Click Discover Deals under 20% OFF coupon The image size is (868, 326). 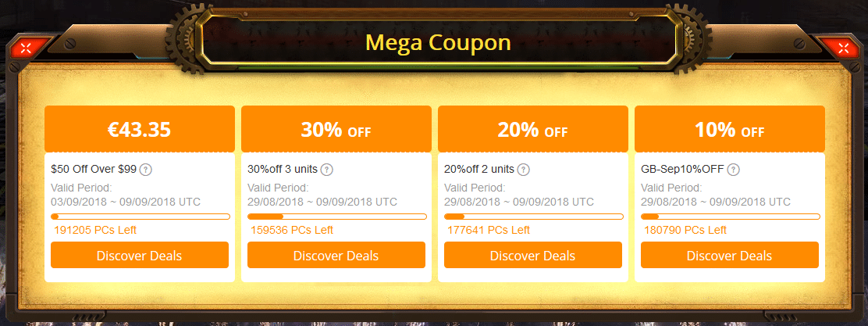(532, 256)
